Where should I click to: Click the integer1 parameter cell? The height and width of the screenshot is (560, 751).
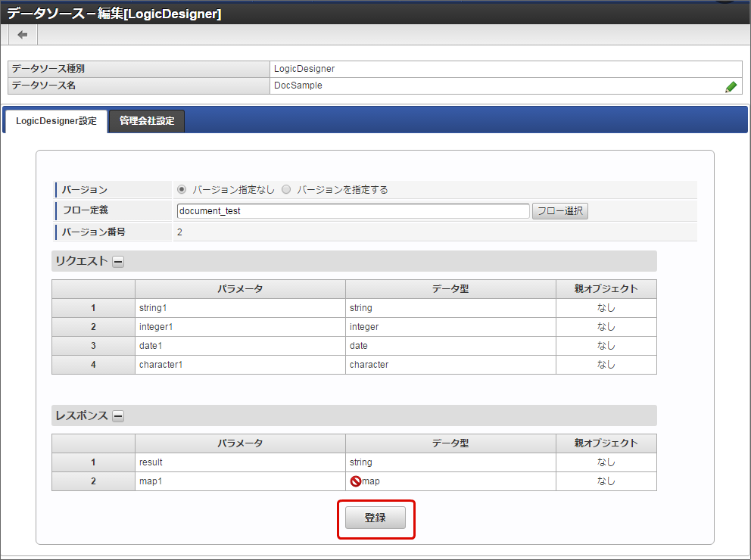240,327
